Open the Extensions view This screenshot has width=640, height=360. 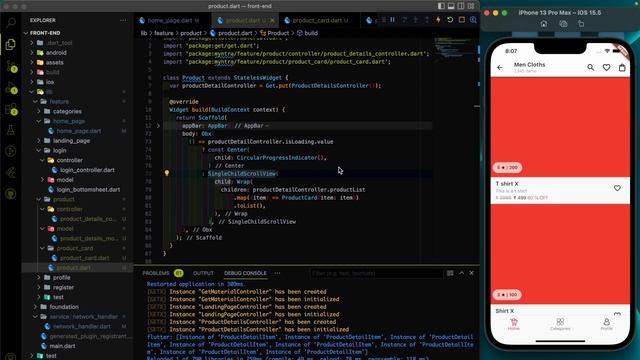tap(11, 109)
